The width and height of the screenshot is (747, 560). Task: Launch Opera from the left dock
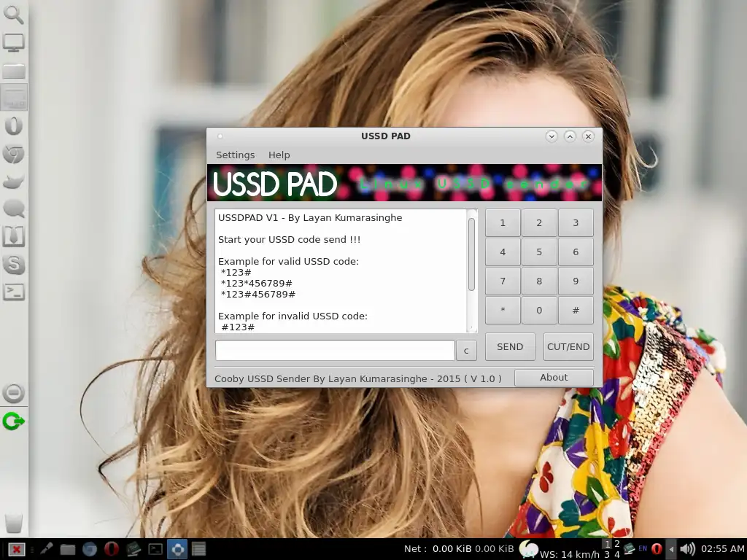(13, 125)
